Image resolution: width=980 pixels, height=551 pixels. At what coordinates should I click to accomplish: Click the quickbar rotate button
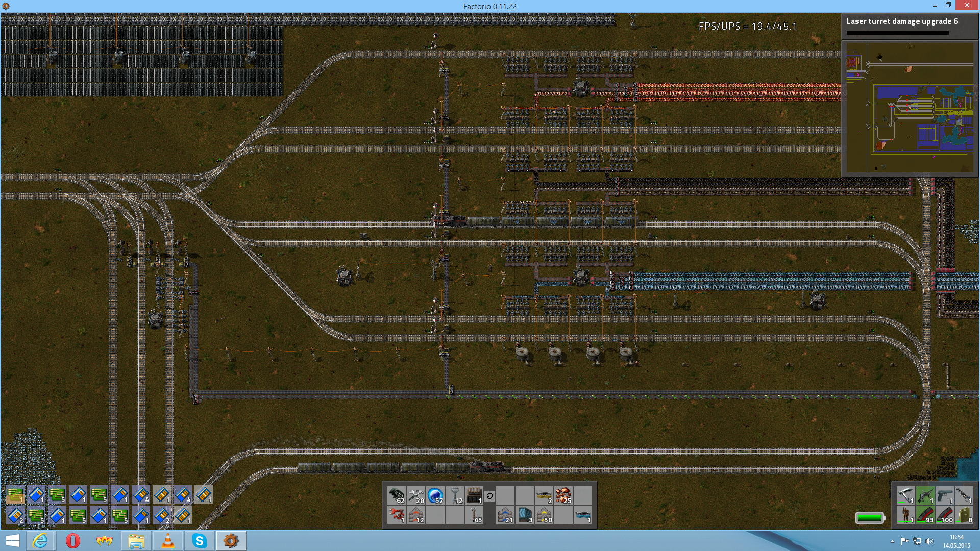point(489,496)
